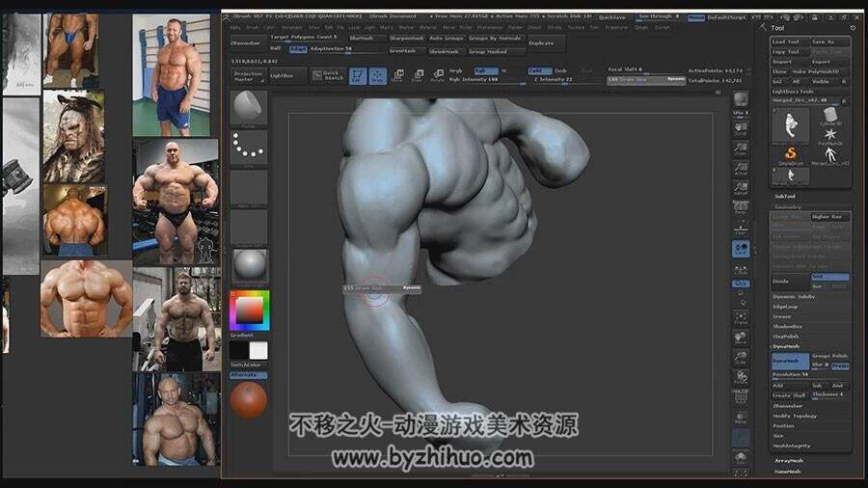Image resolution: width=868 pixels, height=488 pixels.
Task: Open the Dots stroke type picker
Action: click(x=249, y=148)
